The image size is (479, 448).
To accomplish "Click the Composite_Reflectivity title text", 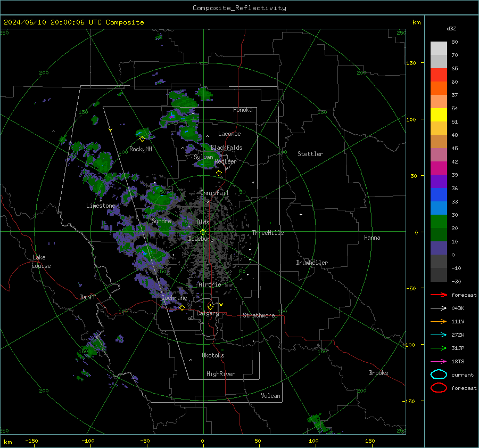I will [240, 8].
